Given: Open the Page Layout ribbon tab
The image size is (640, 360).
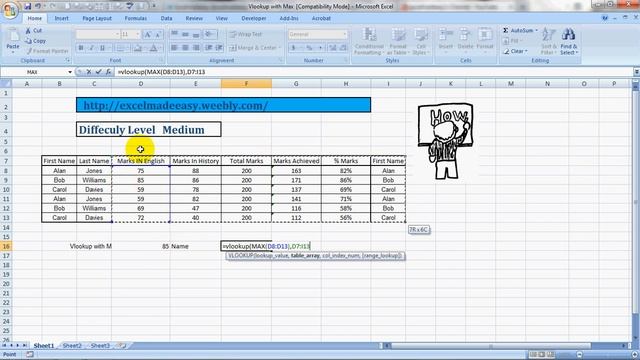Looking at the screenshot, I should click(97, 18).
